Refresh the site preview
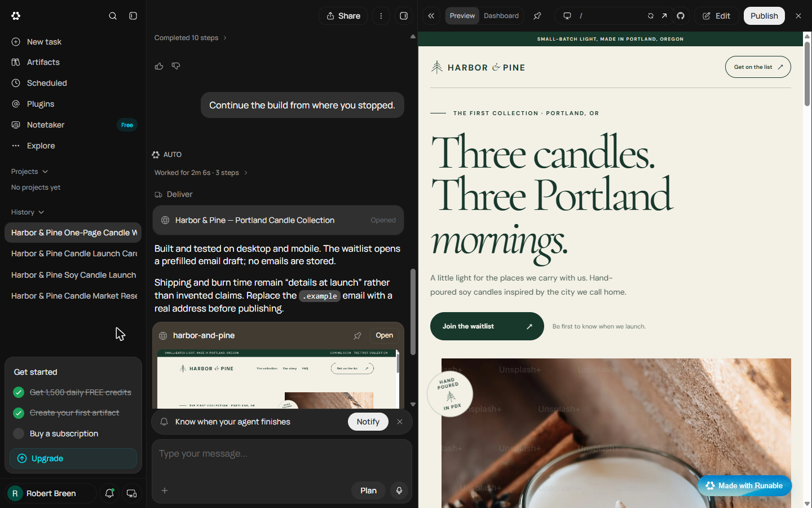 coord(651,16)
